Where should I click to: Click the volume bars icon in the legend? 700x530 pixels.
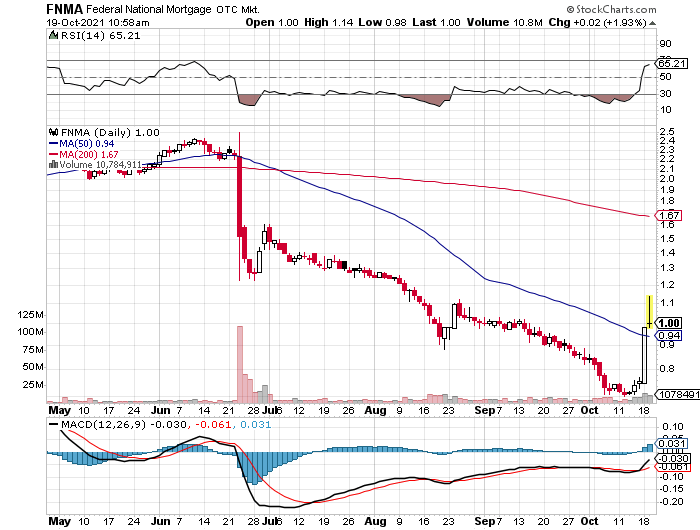pos(53,164)
